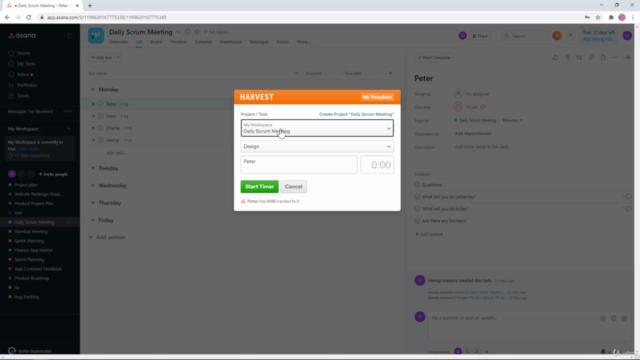The width and height of the screenshot is (640, 360).
Task: Open My Tasks in sidebar
Action: [26, 64]
